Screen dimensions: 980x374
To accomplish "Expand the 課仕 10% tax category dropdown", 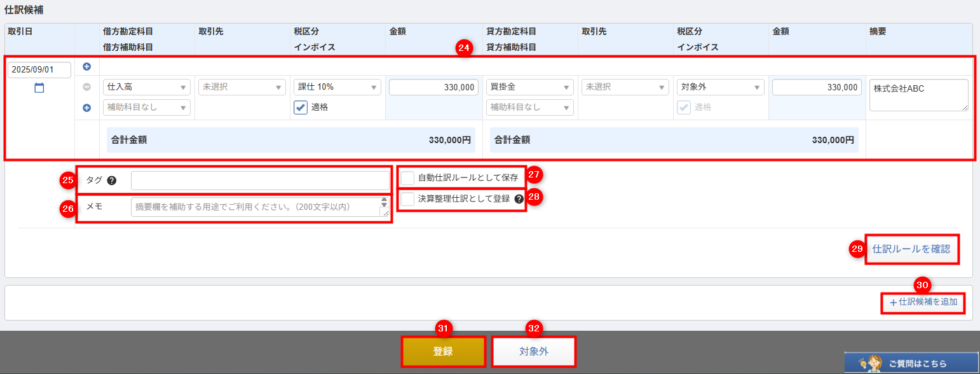I will coord(337,87).
